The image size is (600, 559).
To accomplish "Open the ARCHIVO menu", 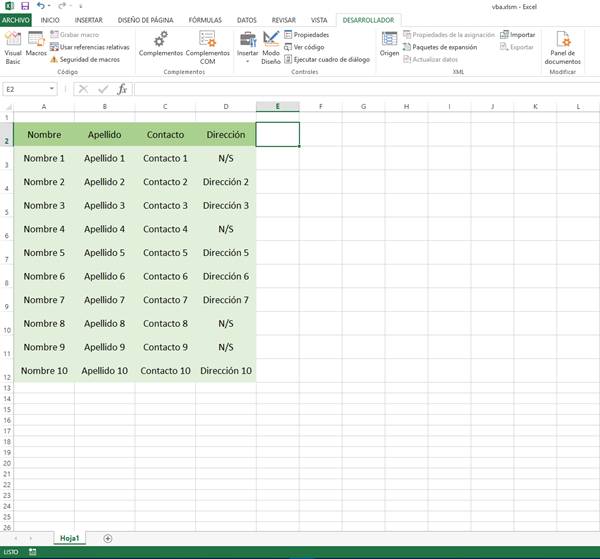I will [x=16, y=20].
